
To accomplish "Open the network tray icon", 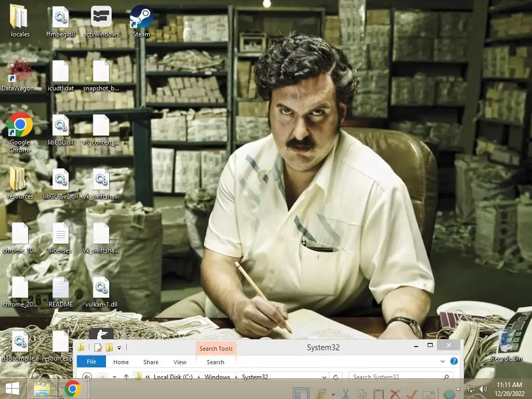I will coord(471,389).
